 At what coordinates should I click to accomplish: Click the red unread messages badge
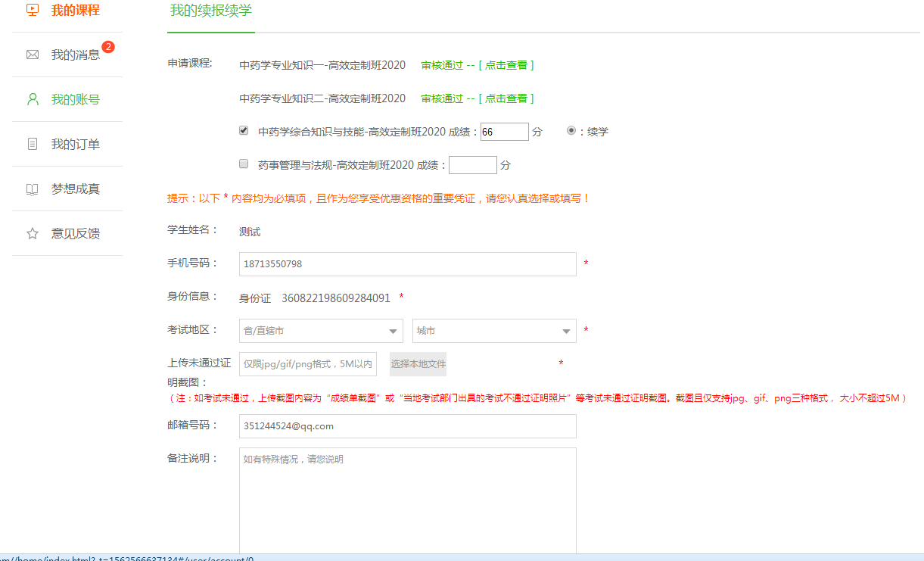pyautogui.click(x=107, y=47)
